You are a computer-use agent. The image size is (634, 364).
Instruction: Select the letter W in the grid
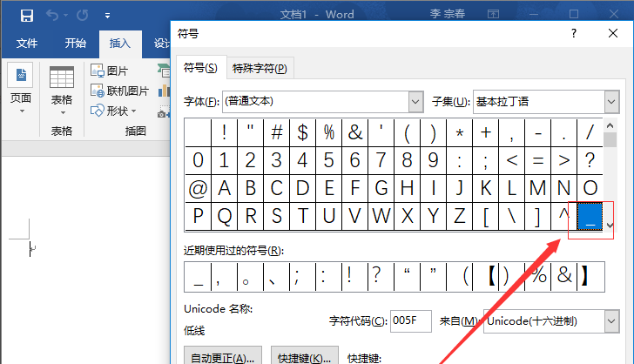pos(381,216)
